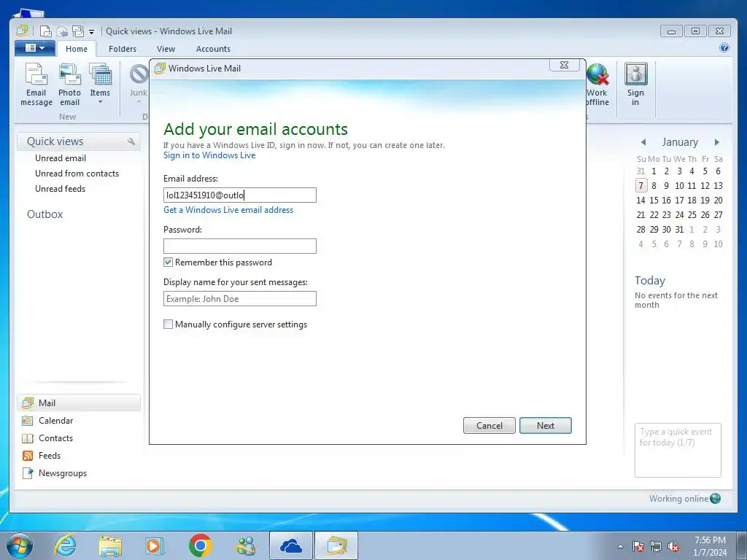Screen dimensions: 747x560
Task: Close the Add your email accounts dialog
Action: (565, 65)
